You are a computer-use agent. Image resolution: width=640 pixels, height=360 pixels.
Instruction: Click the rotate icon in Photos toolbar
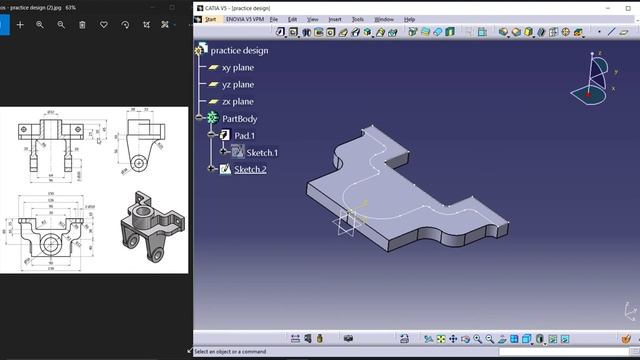[x=125, y=25]
